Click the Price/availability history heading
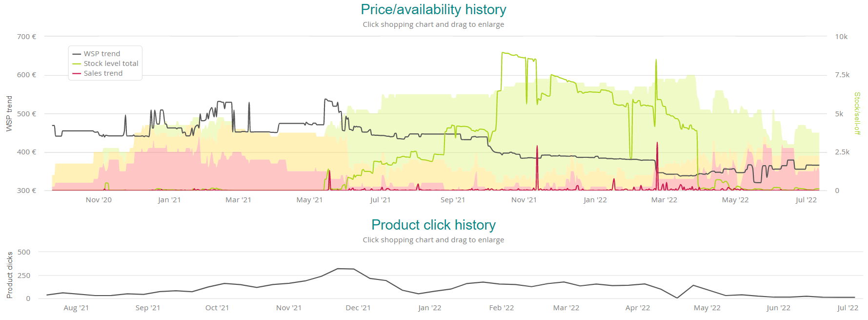Viewport: 868px width, 320px height. pos(433,9)
